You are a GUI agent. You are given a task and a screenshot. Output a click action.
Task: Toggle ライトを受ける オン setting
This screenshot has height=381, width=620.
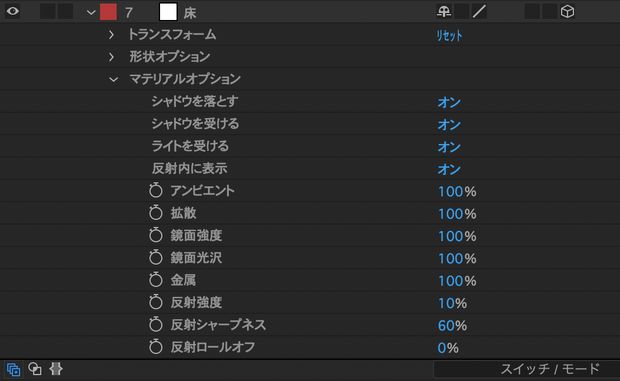(x=449, y=147)
